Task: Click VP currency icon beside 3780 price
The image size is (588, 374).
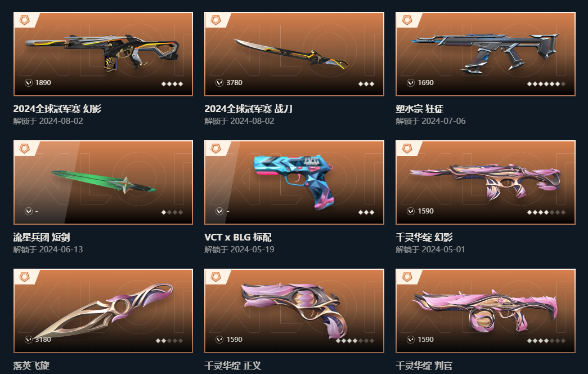Action: pos(220,83)
